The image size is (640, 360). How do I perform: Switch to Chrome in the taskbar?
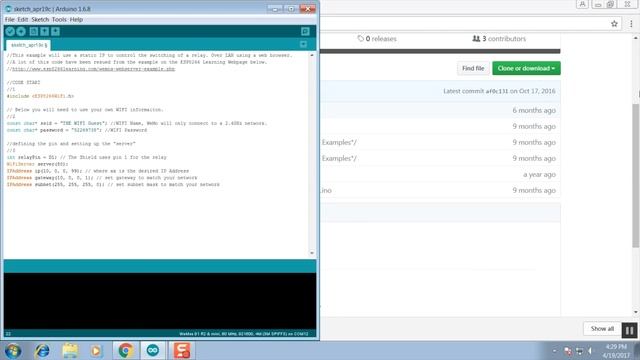(x=126, y=351)
